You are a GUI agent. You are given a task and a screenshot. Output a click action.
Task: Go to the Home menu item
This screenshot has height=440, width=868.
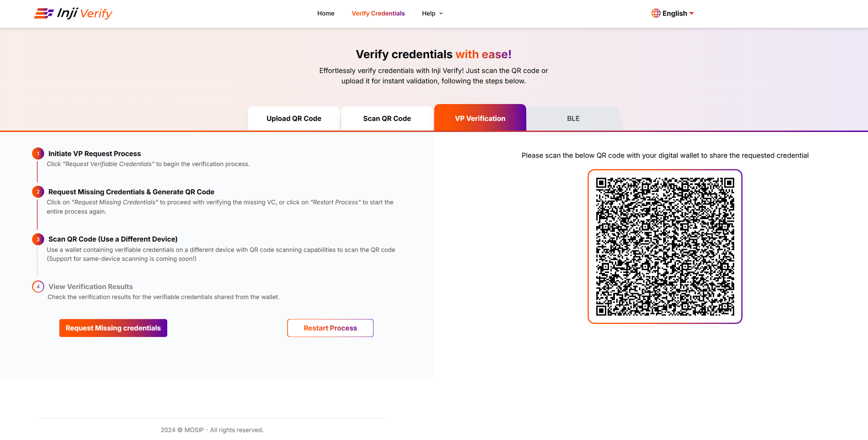click(x=325, y=14)
